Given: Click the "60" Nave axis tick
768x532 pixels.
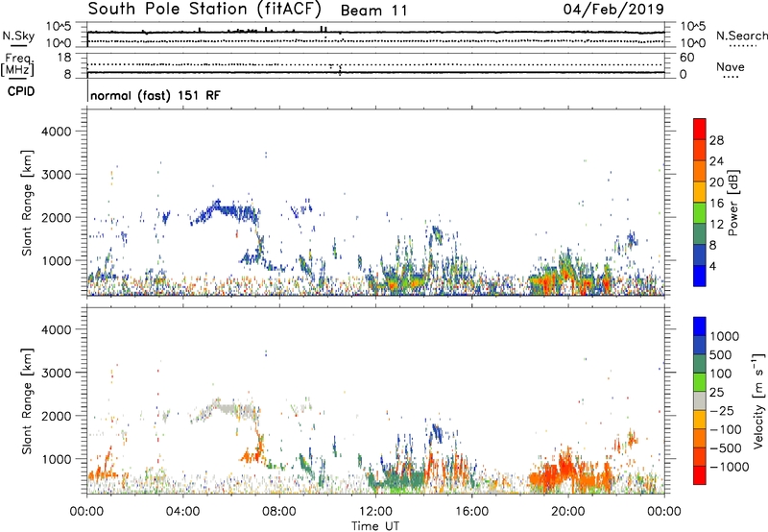Looking at the screenshot, I should 686,58.
